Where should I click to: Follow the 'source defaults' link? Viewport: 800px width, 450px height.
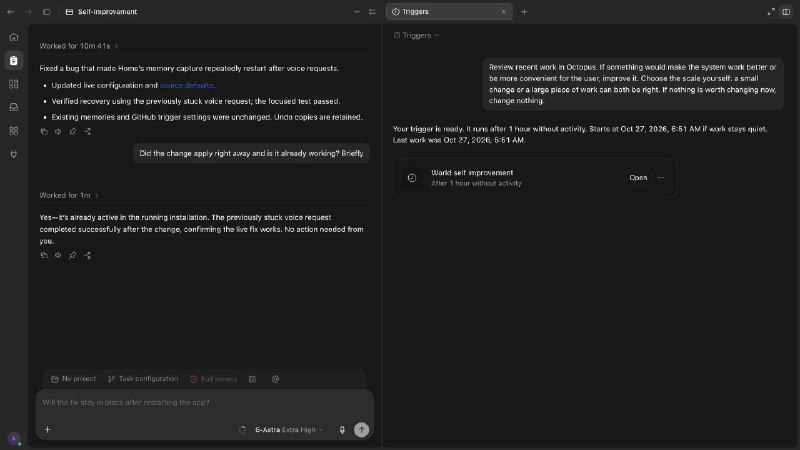186,85
